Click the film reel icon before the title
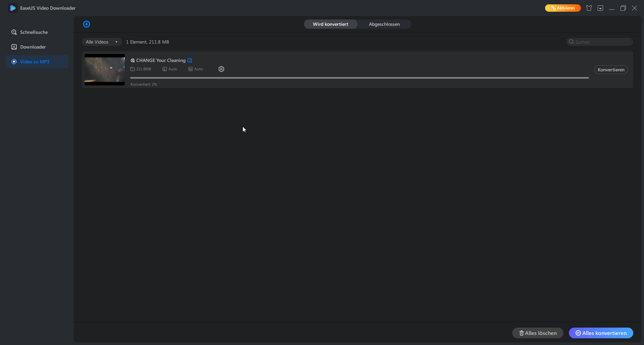644x345 pixels. 132,61
